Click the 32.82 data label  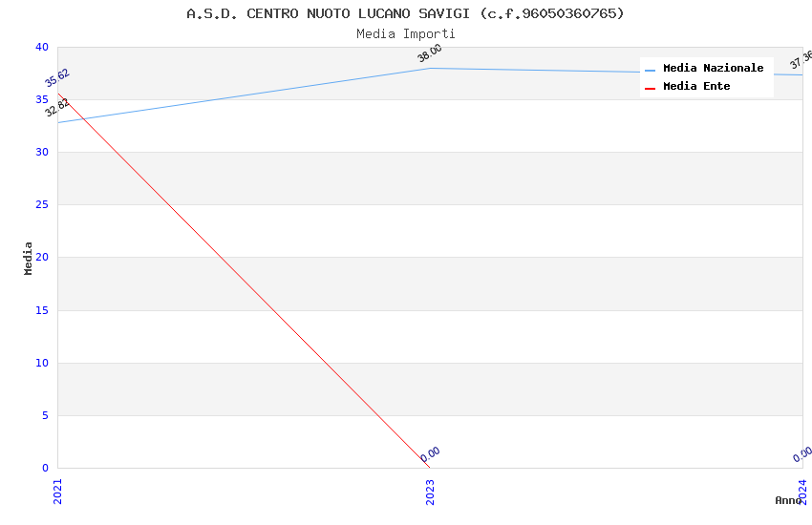[57, 108]
